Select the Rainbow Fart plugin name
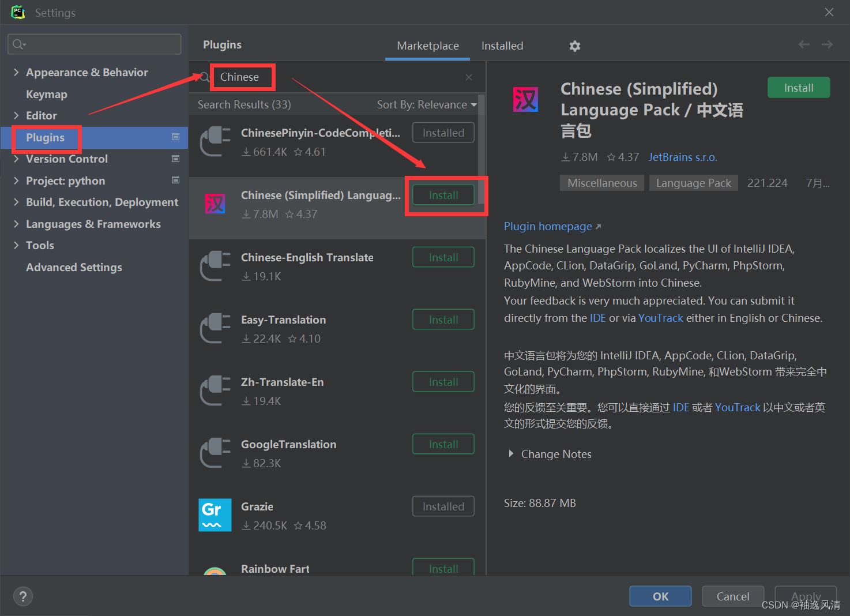This screenshot has height=616, width=850. pos(275,569)
